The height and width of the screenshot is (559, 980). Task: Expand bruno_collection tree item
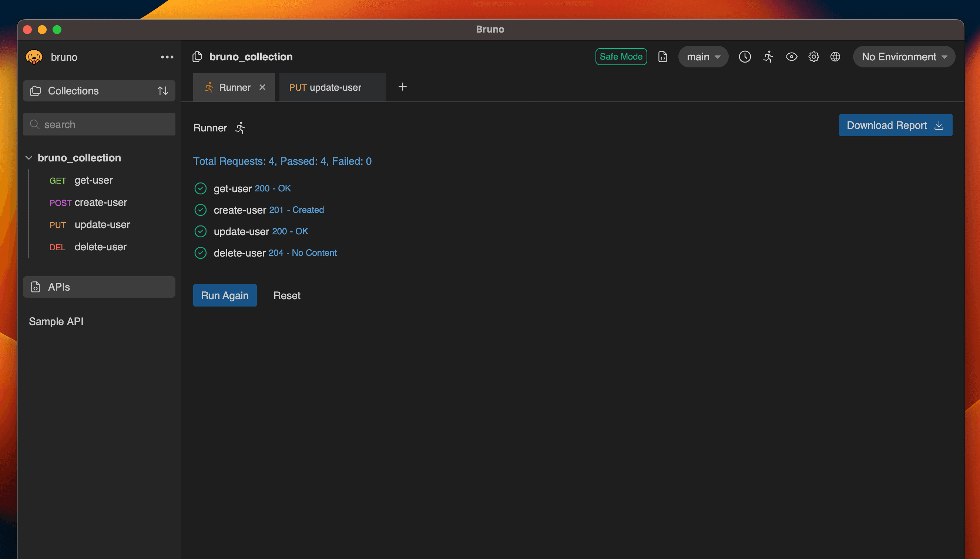29,158
